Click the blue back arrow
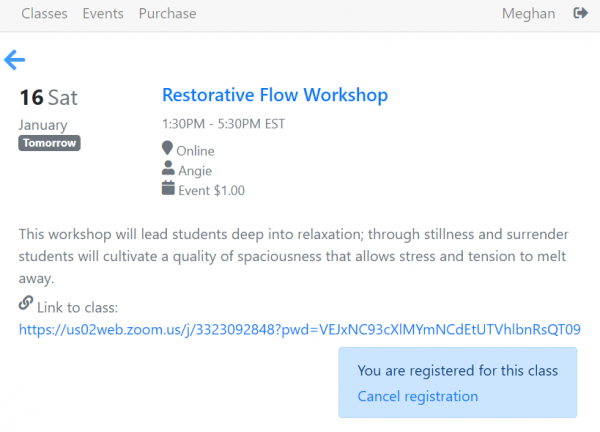 click(x=15, y=60)
